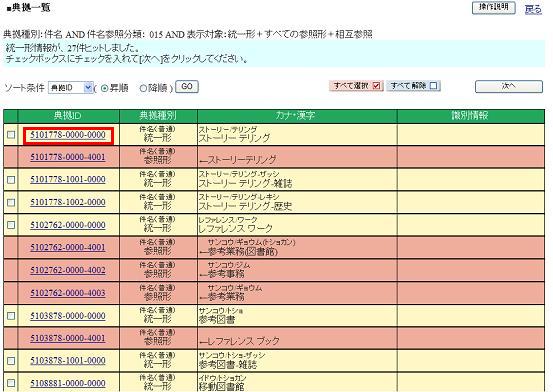553x392 pixels.
Task: Click the すべて選択 button
Action: (356, 86)
